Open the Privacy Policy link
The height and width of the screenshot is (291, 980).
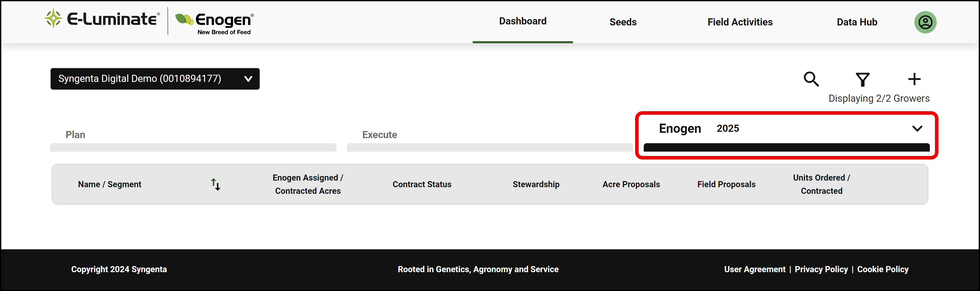tap(821, 269)
